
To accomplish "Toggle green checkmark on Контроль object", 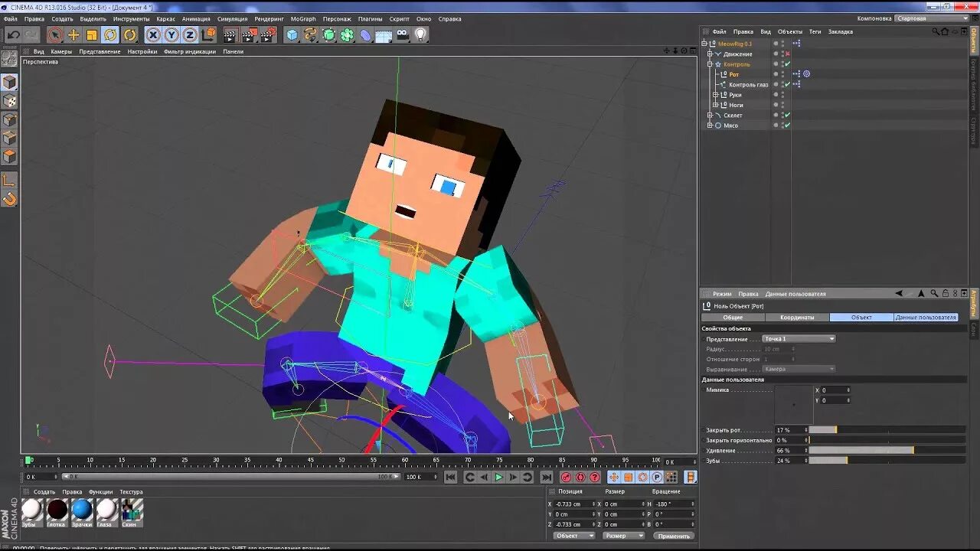I will (x=787, y=64).
